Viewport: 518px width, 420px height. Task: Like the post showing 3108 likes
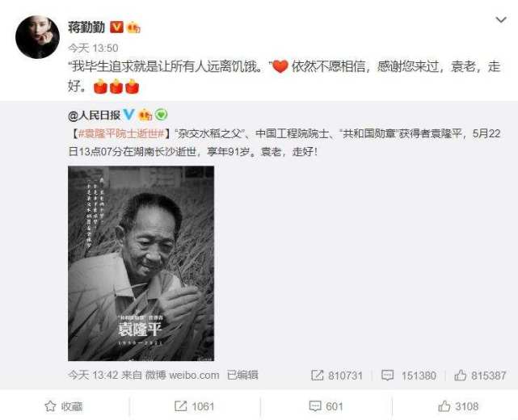tap(458, 406)
